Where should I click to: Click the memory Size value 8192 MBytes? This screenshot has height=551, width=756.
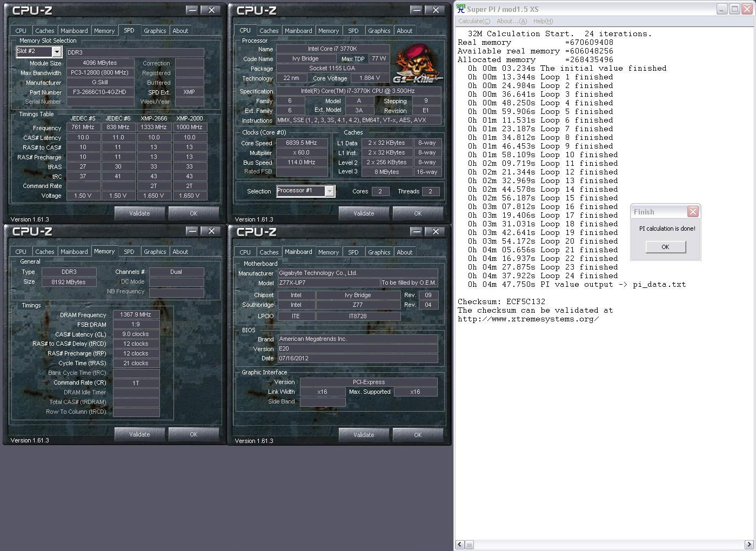point(69,282)
